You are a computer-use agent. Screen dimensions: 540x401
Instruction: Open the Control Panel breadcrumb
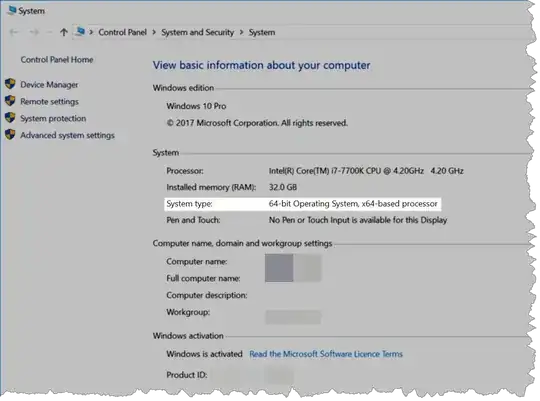click(123, 32)
